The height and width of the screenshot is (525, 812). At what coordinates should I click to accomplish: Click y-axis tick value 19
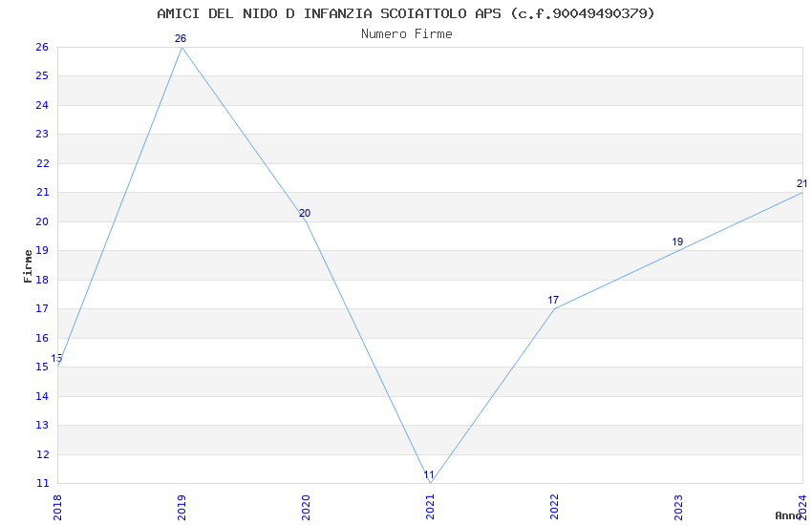pyautogui.click(x=42, y=250)
